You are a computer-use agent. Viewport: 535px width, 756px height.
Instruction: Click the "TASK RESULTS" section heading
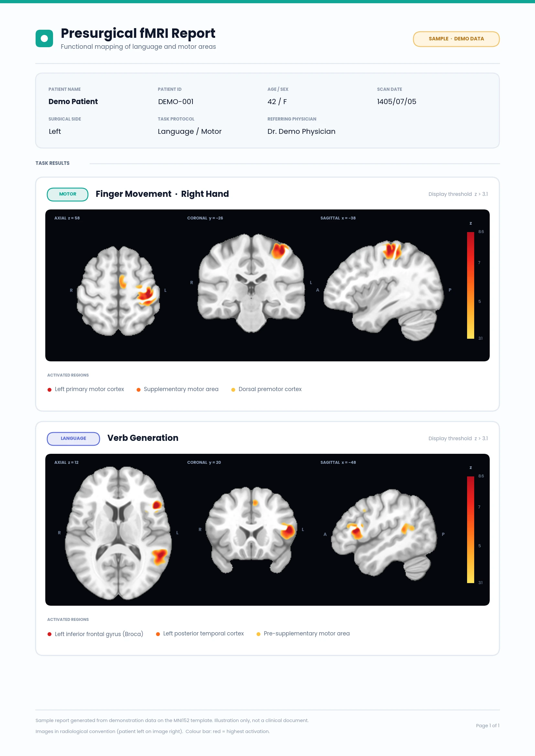click(52, 163)
